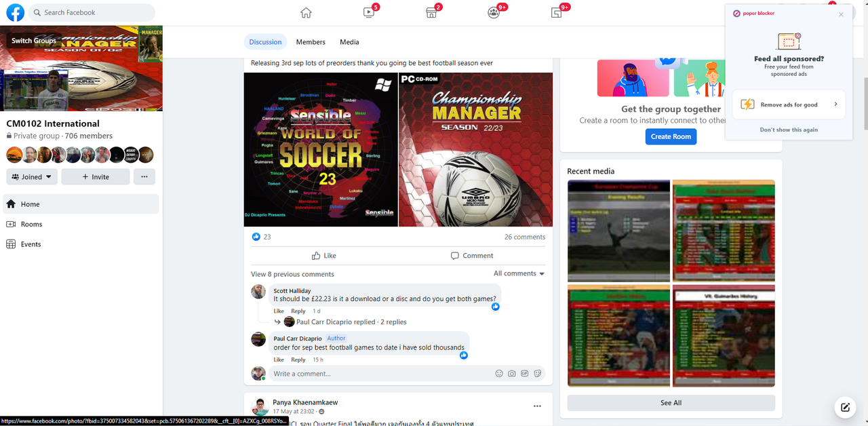
Task: Click the 706 members text
Action: 89,136
